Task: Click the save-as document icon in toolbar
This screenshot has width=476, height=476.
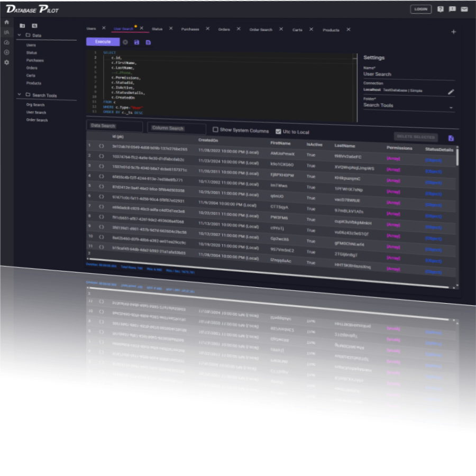Action: pyautogui.click(x=148, y=42)
